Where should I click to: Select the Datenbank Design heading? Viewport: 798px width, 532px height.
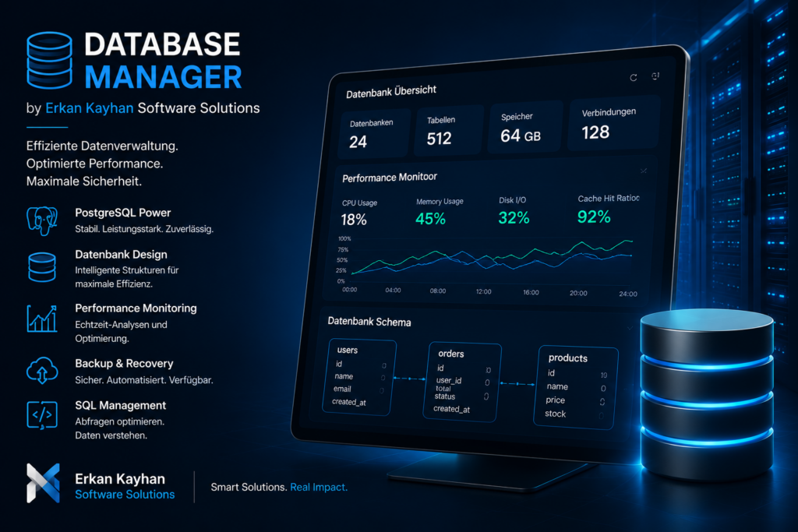tap(121, 254)
